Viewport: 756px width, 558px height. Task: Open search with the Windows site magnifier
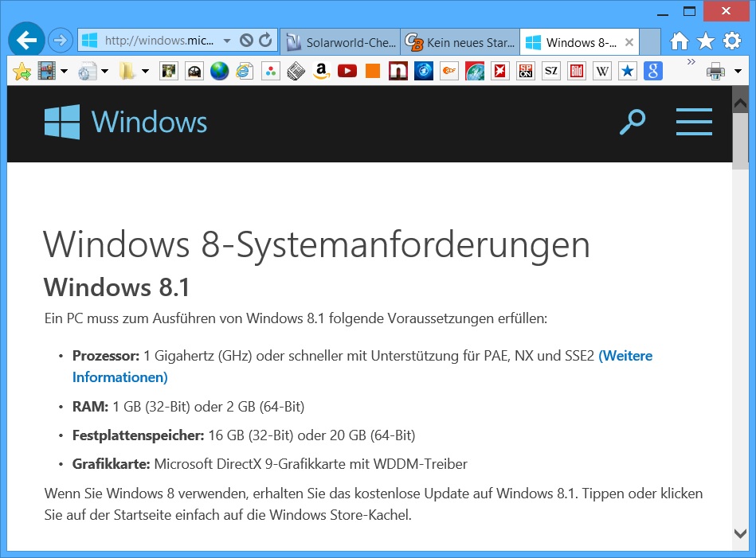click(x=633, y=123)
